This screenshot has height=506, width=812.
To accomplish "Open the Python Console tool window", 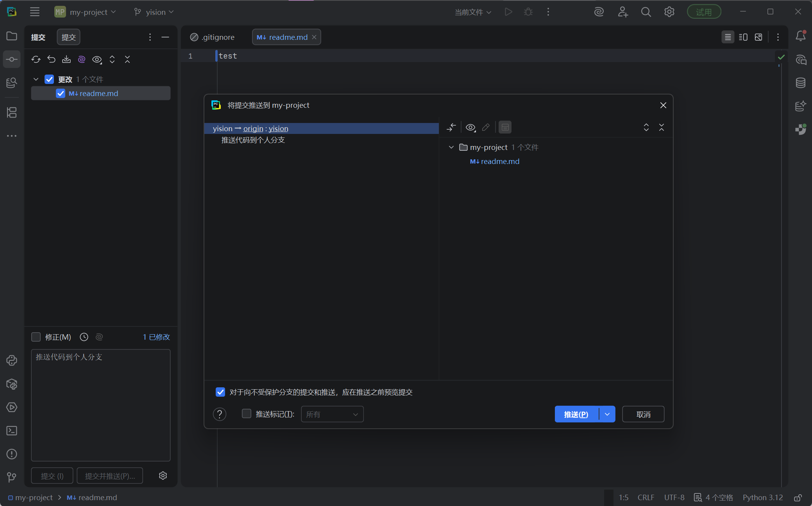I will [12, 360].
